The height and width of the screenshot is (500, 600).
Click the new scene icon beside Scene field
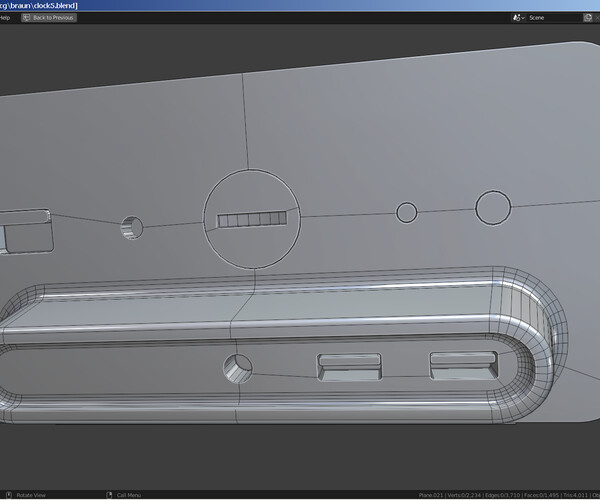click(590, 18)
